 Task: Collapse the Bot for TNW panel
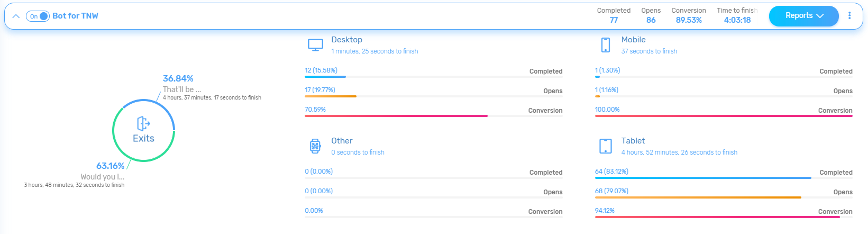coord(16,16)
